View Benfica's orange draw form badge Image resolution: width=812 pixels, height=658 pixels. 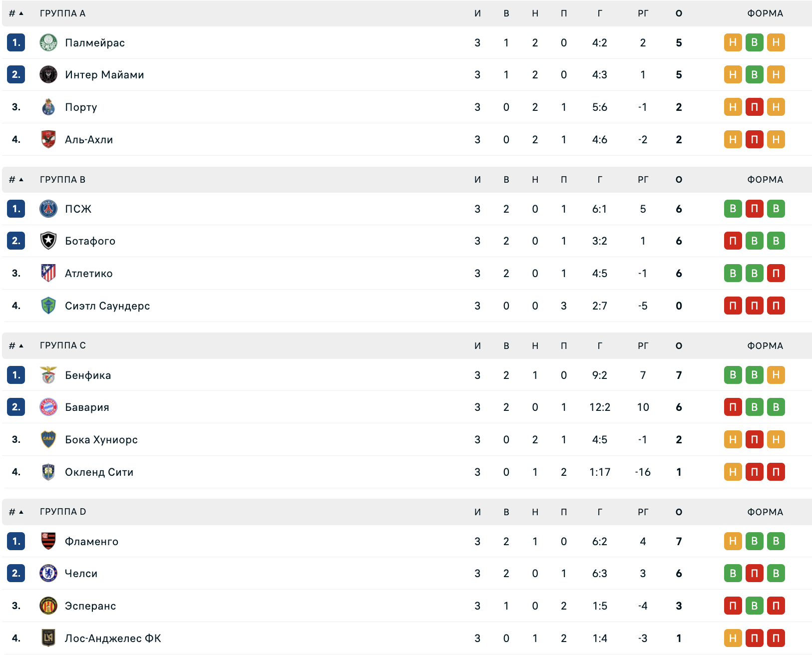tap(776, 375)
